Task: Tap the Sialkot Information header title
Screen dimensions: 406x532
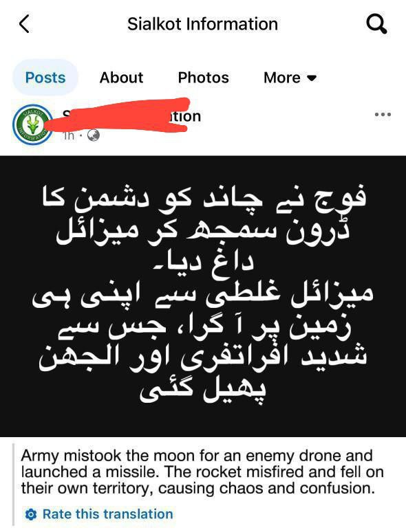Action: tap(202, 24)
